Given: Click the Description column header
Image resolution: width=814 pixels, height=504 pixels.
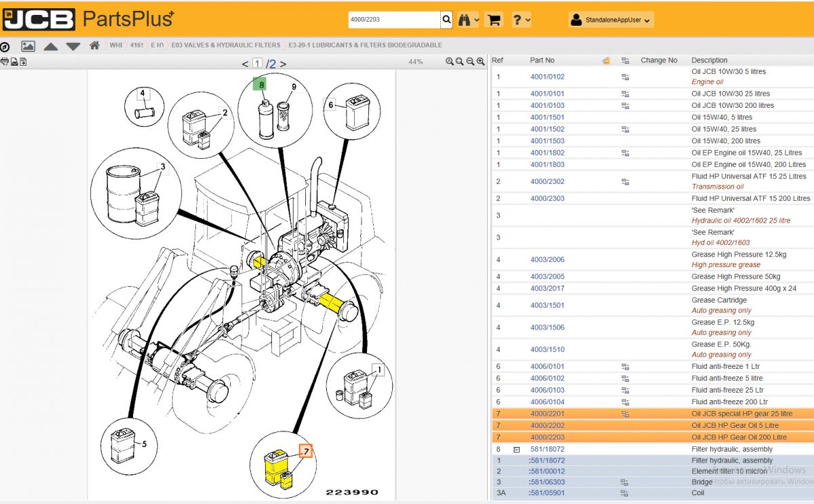Looking at the screenshot, I should coord(709,60).
